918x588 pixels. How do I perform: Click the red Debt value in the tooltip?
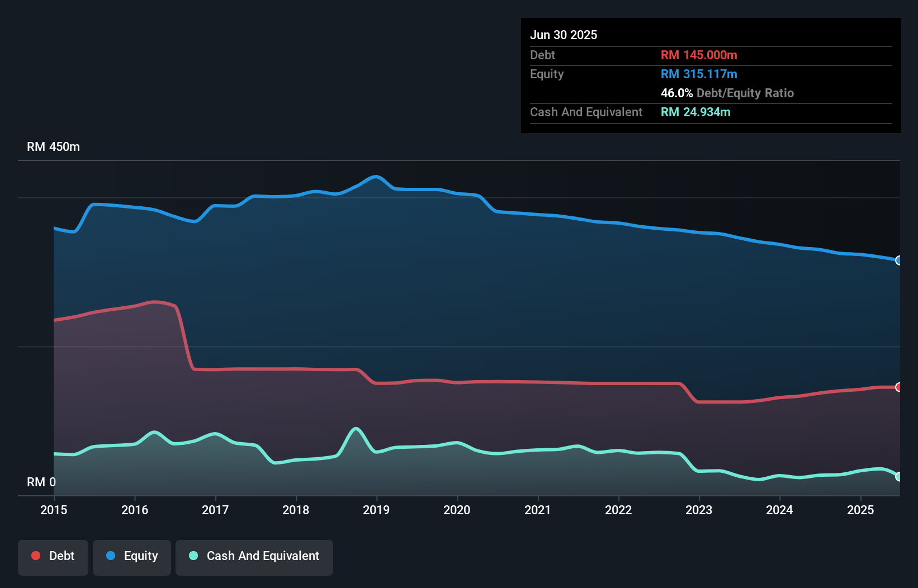(699, 55)
